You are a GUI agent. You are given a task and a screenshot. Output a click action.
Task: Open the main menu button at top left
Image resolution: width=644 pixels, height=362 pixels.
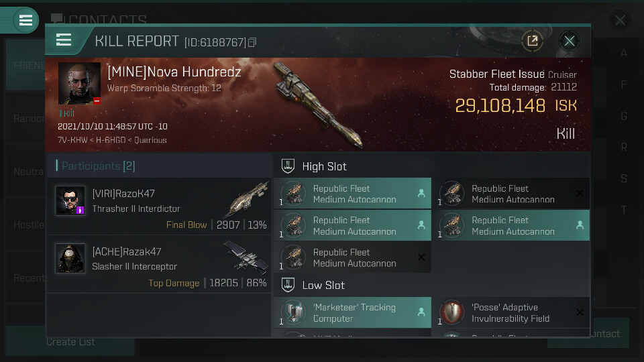tap(25, 20)
